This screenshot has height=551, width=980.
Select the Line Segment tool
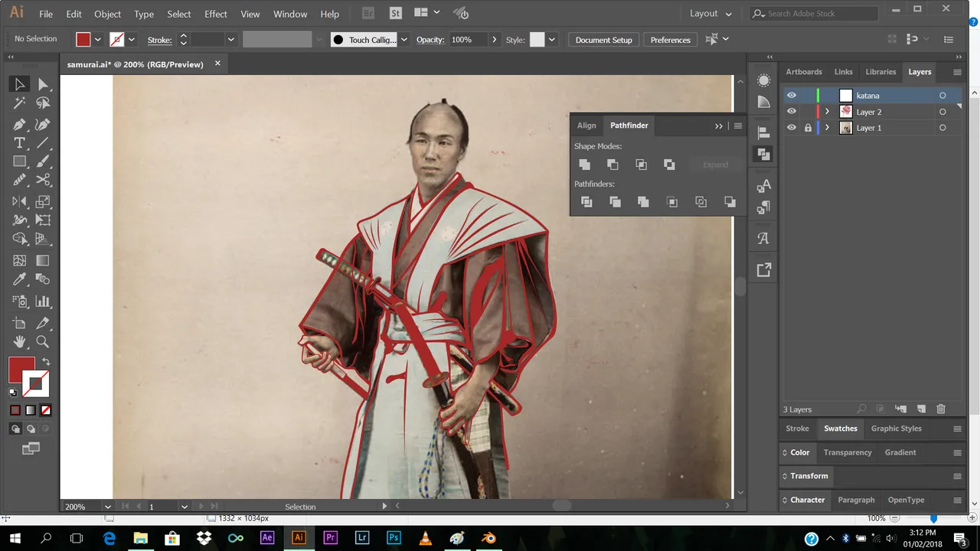(44, 143)
